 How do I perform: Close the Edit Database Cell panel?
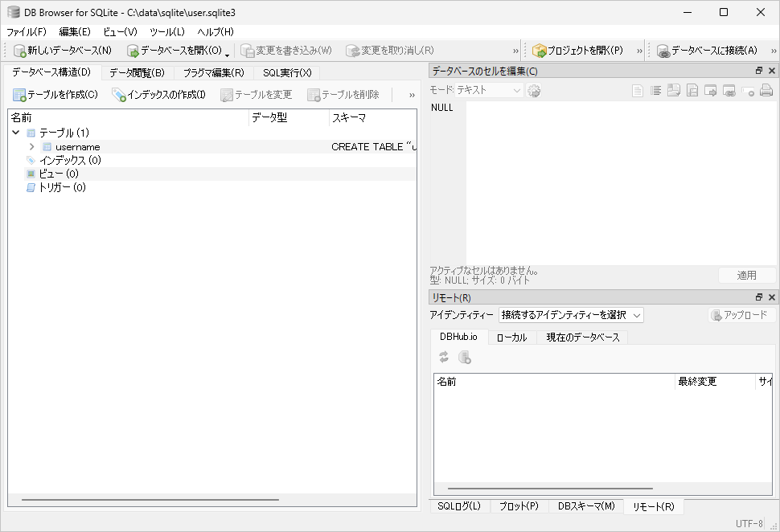pyautogui.click(x=772, y=71)
